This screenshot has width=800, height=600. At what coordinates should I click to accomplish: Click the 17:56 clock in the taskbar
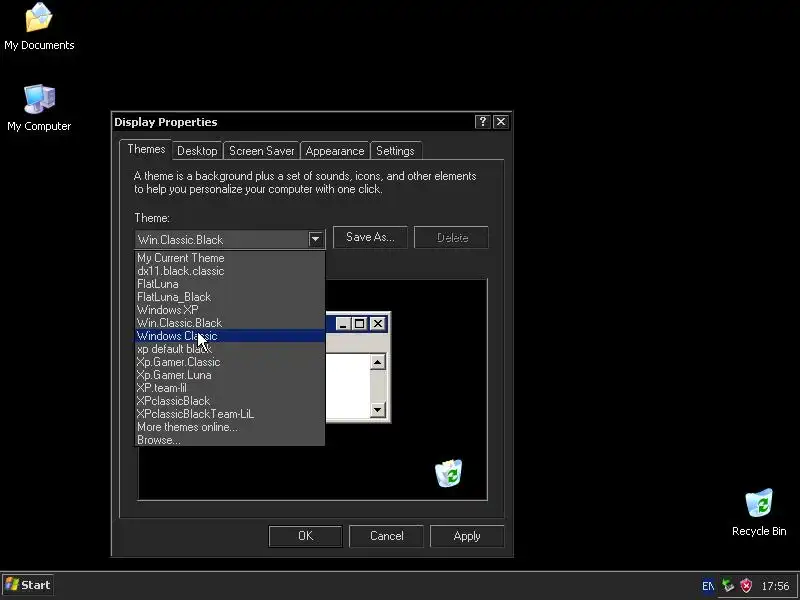tap(775, 586)
